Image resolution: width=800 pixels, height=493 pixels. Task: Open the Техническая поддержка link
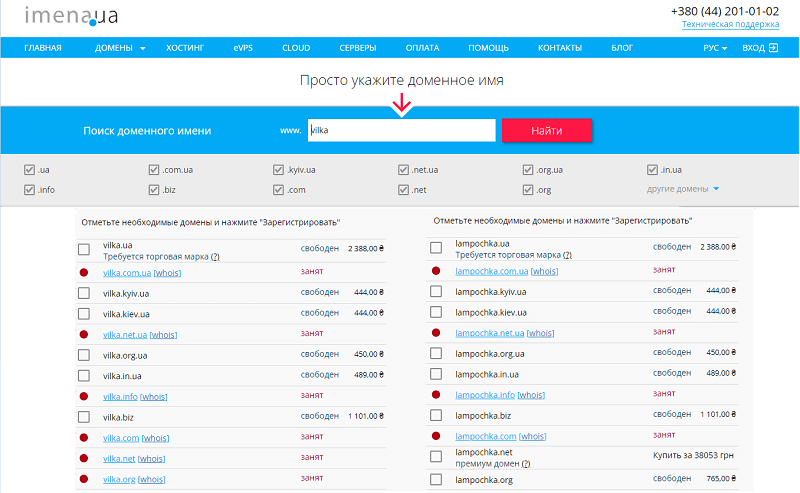pyautogui.click(x=730, y=24)
